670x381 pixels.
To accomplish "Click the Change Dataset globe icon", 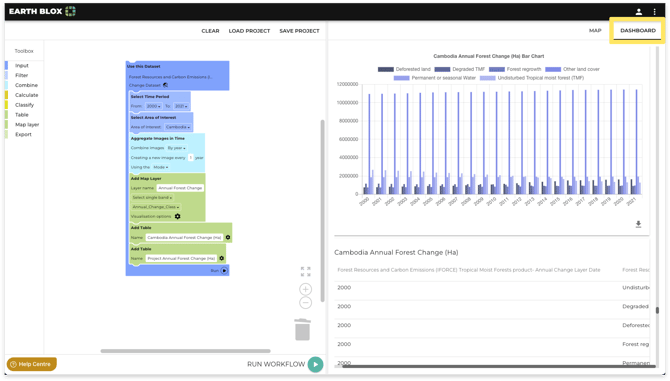I will pyautogui.click(x=165, y=85).
